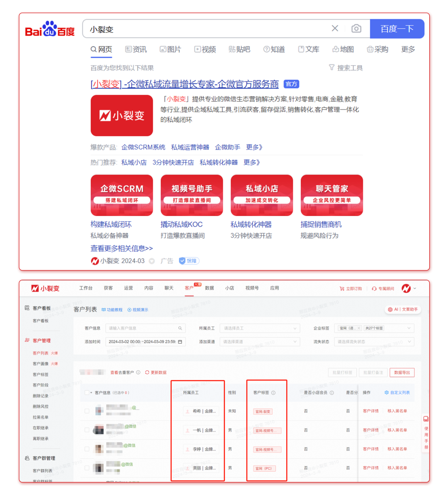
Task: Click the 百度一下 search button
Action: click(397, 29)
